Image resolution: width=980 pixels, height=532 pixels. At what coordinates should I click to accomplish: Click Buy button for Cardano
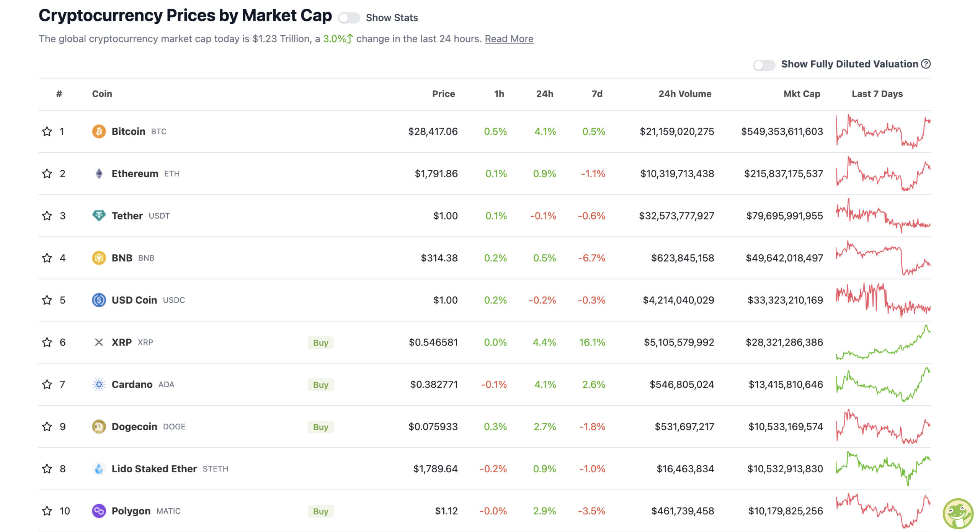point(320,385)
